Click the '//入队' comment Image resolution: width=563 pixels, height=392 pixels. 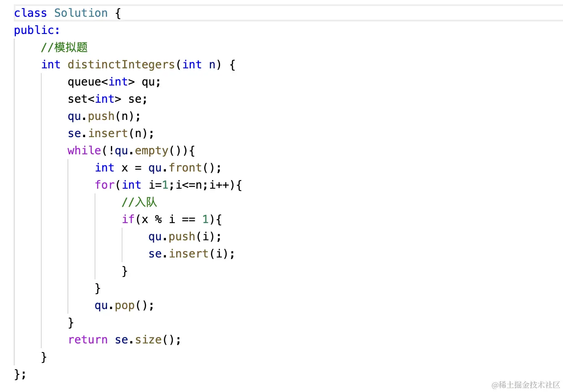(x=140, y=202)
